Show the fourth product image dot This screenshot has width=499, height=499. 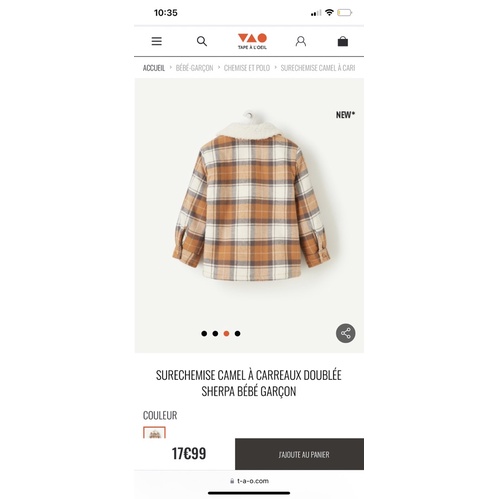tap(237, 333)
